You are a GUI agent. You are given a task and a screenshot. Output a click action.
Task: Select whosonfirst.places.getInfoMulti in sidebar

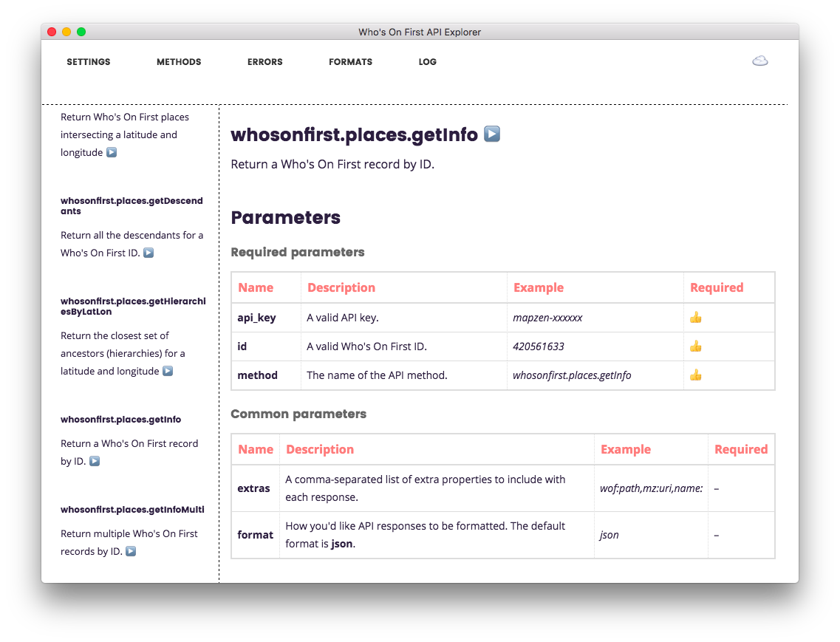tap(132, 510)
